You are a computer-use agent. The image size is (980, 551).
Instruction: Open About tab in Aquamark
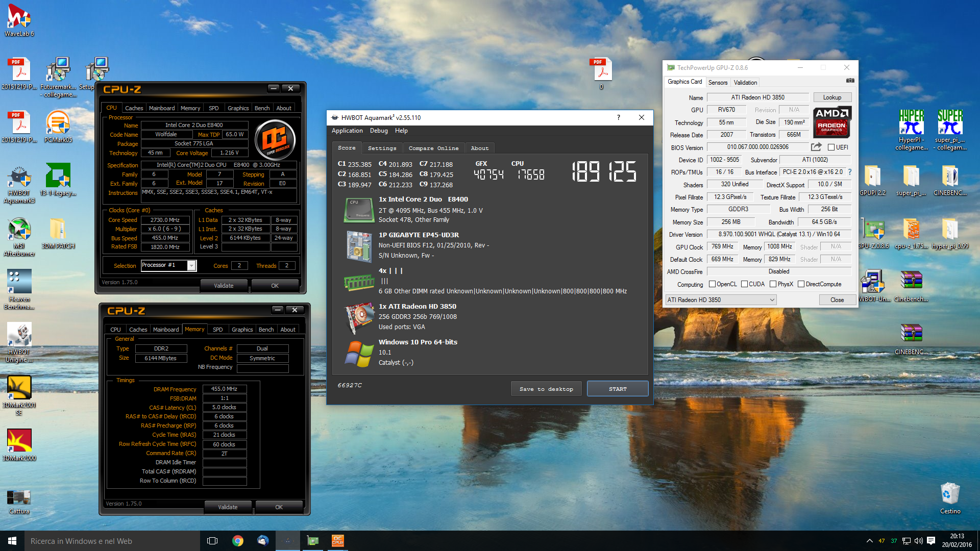tap(479, 148)
